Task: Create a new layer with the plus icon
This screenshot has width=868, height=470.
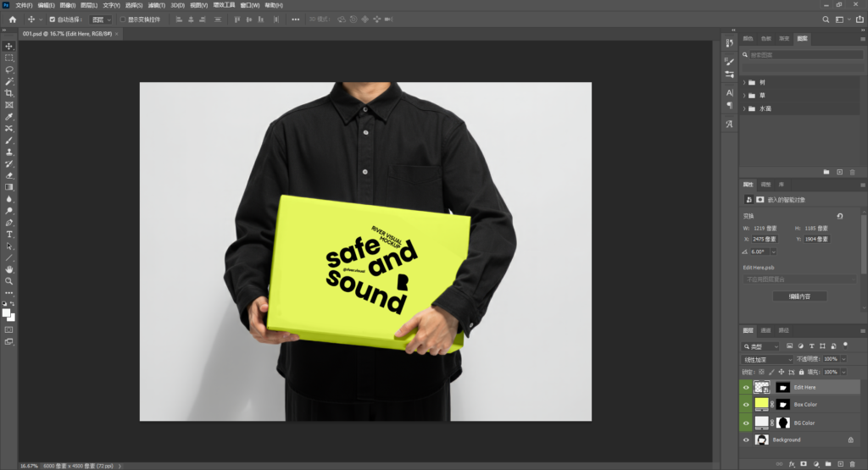Action: pyautogui.click(x=840, y=464)
